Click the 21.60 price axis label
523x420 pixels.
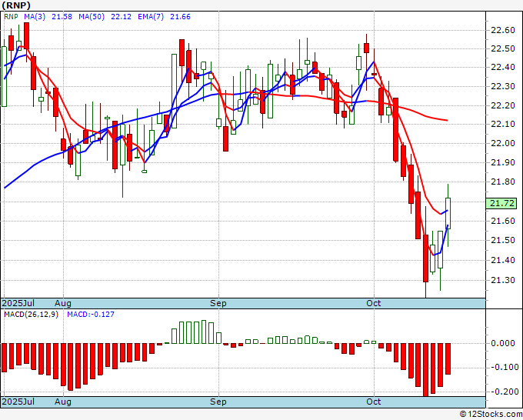point(503,221)
